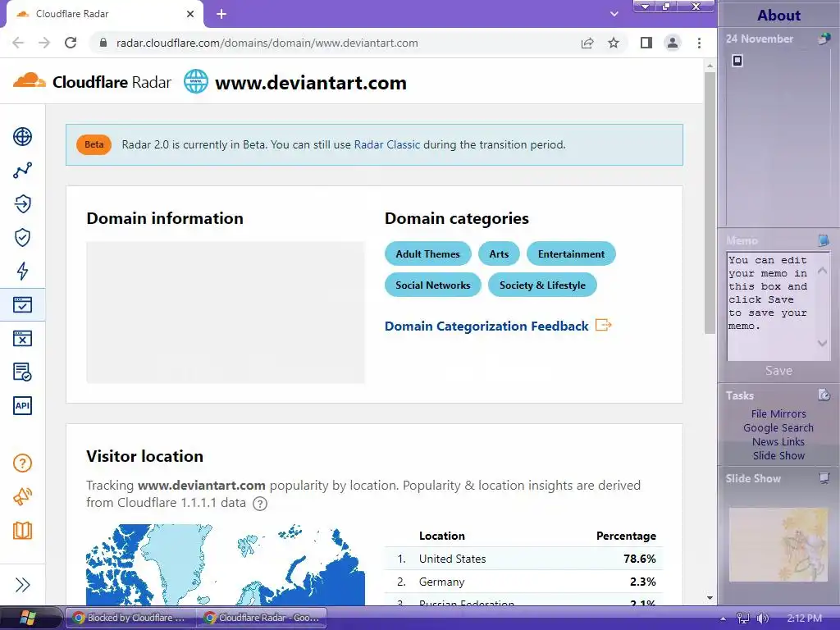Open the shield checkmark icon in sidebar
The height and width of the screenshot is (630, 840).
[x=22, y=237]
